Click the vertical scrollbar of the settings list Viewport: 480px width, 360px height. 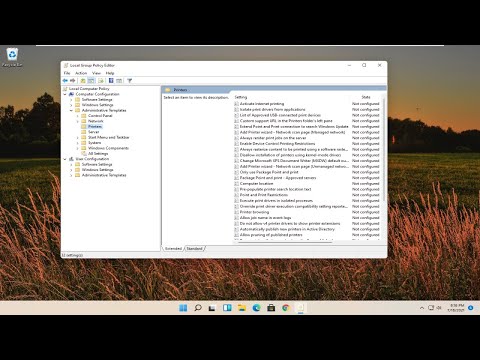tap(384, 150)
